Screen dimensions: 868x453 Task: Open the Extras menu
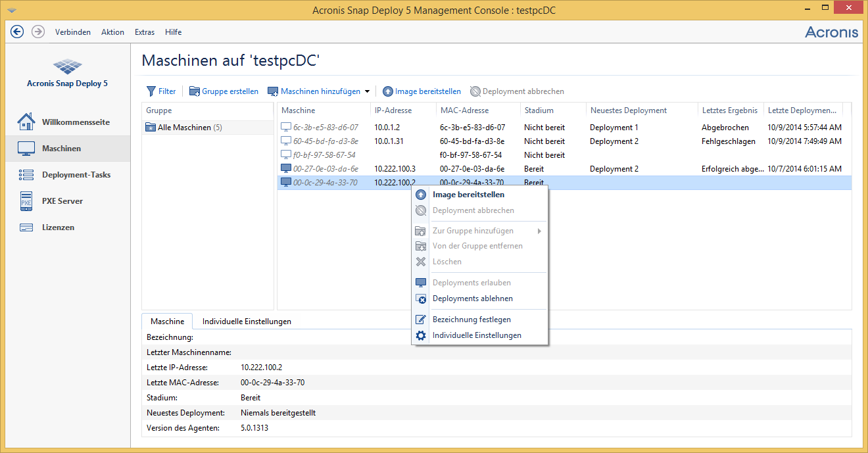tap(145, 32)
